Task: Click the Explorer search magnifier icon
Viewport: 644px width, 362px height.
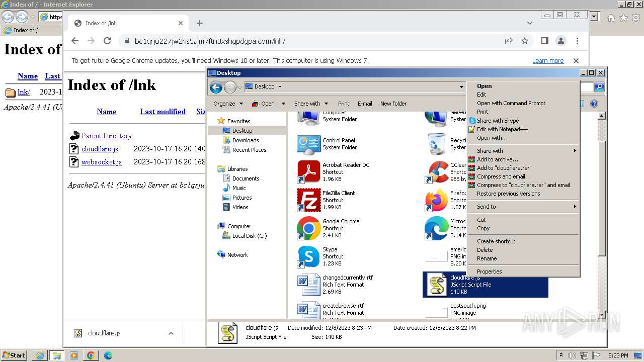Action: click(599, 86)
